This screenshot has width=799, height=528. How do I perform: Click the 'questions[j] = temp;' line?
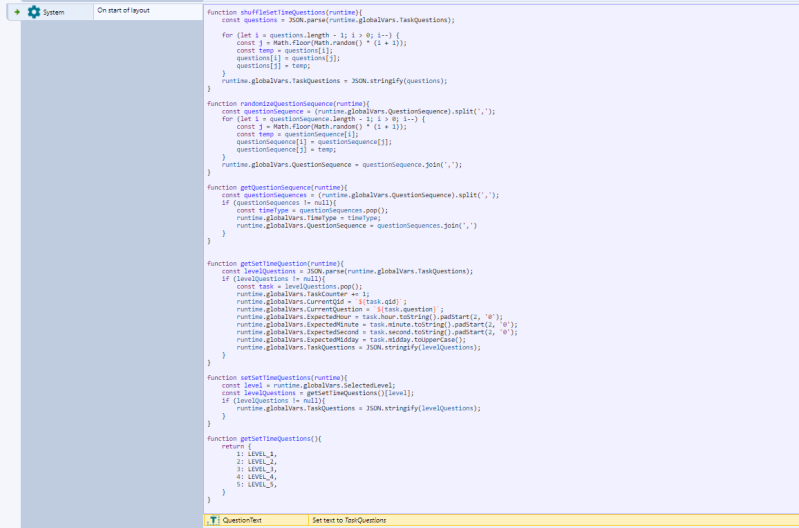273,66
